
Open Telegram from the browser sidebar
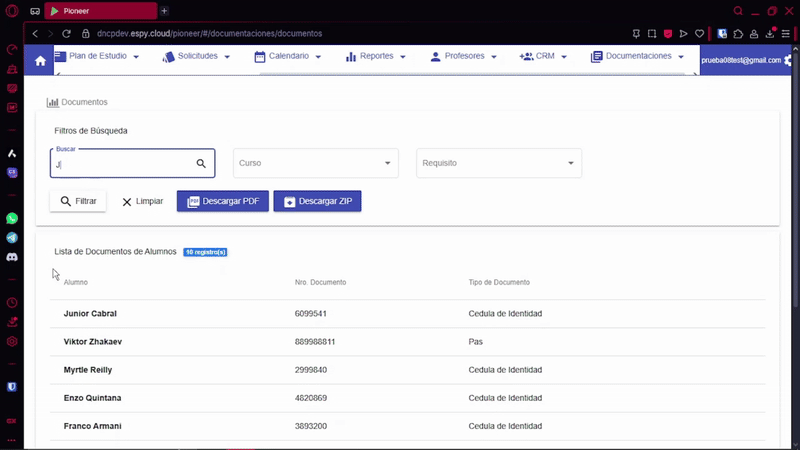pyautogui.click(x=12, y=238)
